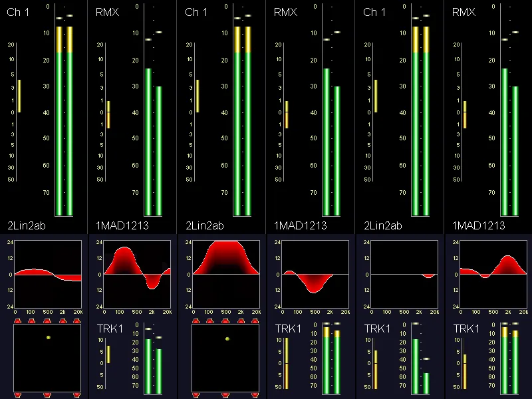
Task: Click the TRK1 label on the second strip
Action: click(x=110, y=329)
